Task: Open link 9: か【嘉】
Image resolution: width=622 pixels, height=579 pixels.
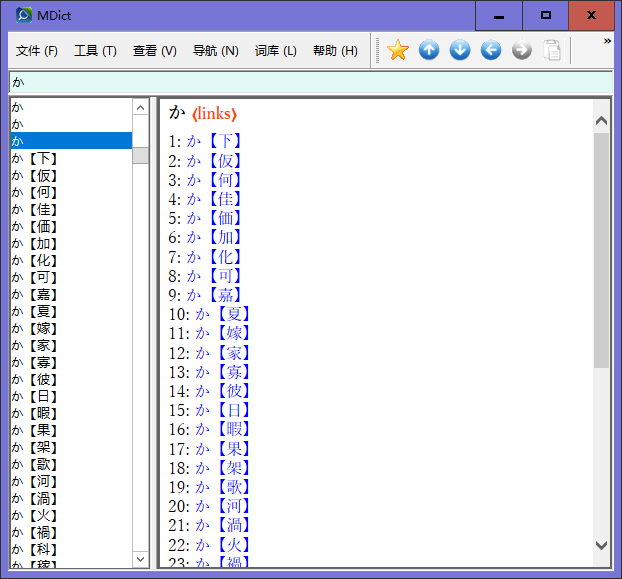Action: [214, 295]
